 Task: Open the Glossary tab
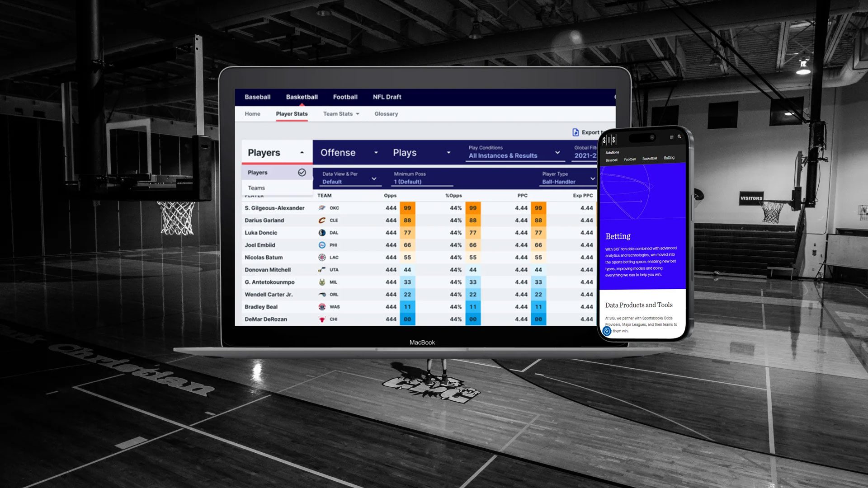pyautogui.click(x=386, y=114)
